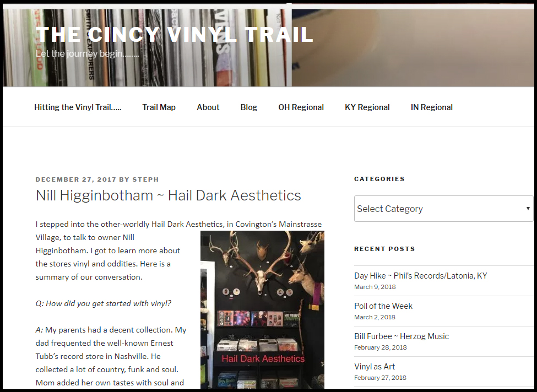Open the IN Regional page
Screen dimensions: 537x392
[431, 107]
